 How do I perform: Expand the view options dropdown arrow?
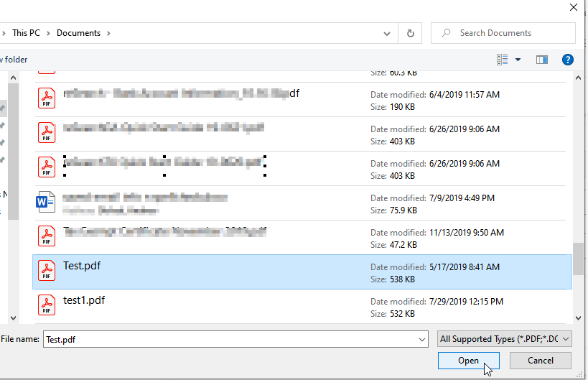[x=518, y=60]
